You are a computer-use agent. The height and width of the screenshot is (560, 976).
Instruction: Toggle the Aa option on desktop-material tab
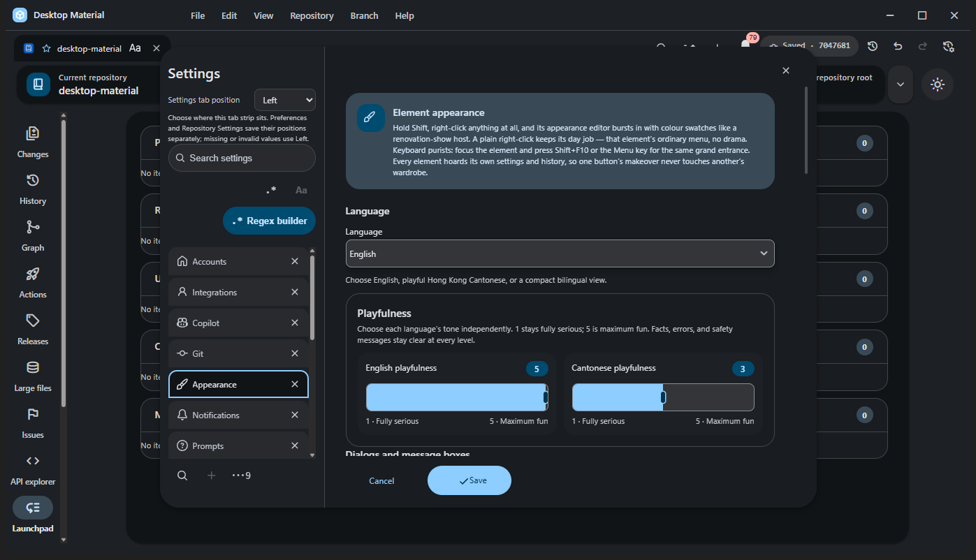[135, 48]
